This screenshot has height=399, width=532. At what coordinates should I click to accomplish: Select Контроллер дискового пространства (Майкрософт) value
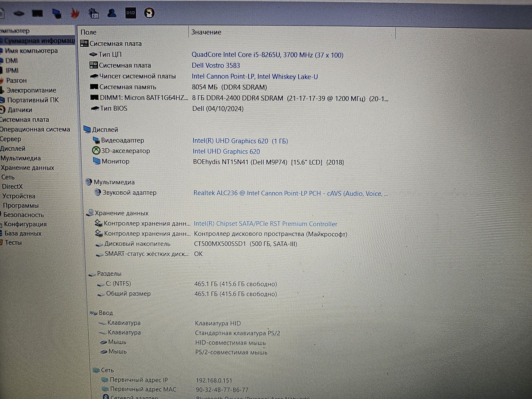click(271, 234)
